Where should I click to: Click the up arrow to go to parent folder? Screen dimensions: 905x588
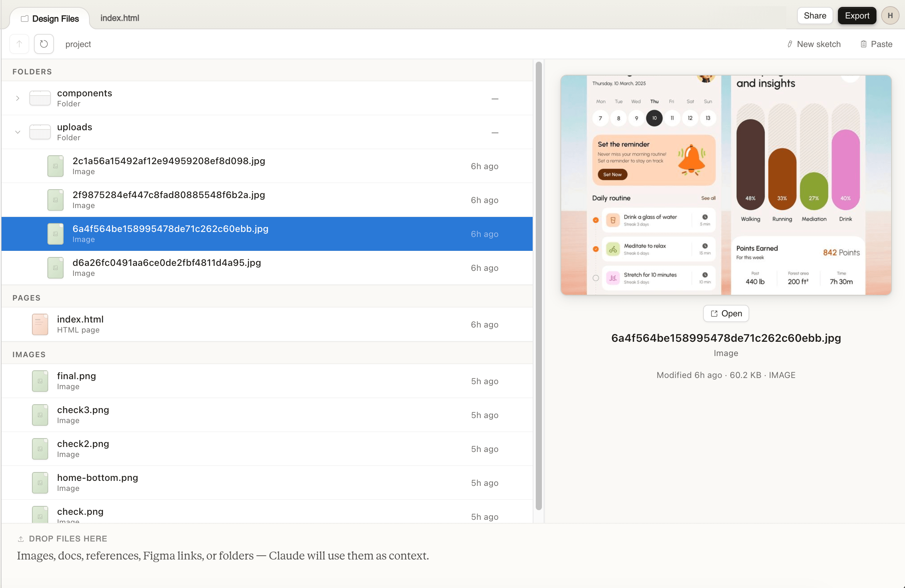click(x=19, y=44)
